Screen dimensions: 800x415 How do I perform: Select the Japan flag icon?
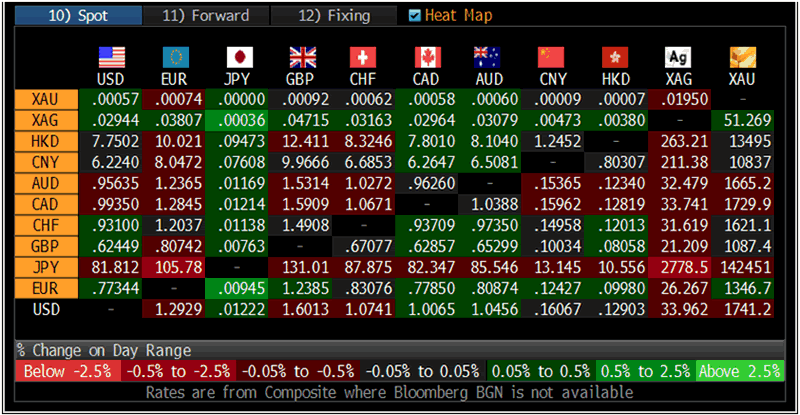click(238, 56)
